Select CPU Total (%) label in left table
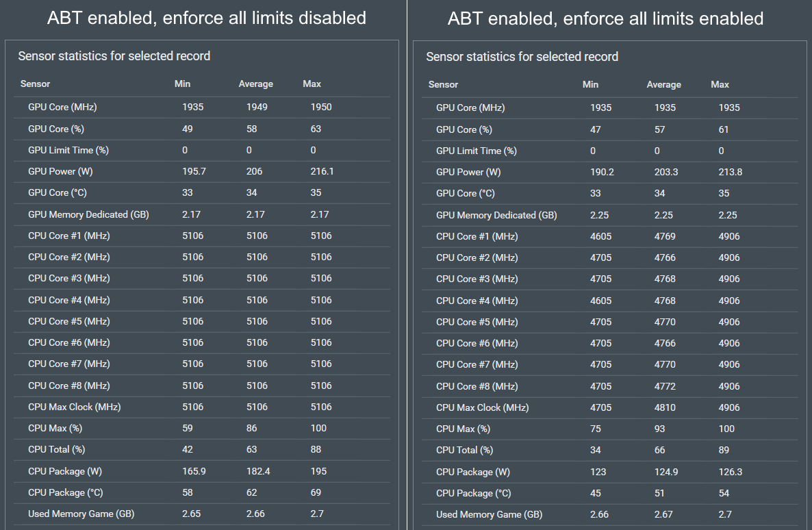Screen dimensions: 812x530 (56, 449)
